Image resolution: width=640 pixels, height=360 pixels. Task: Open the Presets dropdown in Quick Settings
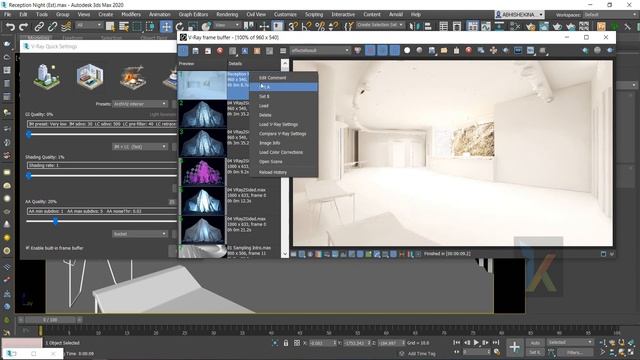pyautogui.click(x=140, y=104)
